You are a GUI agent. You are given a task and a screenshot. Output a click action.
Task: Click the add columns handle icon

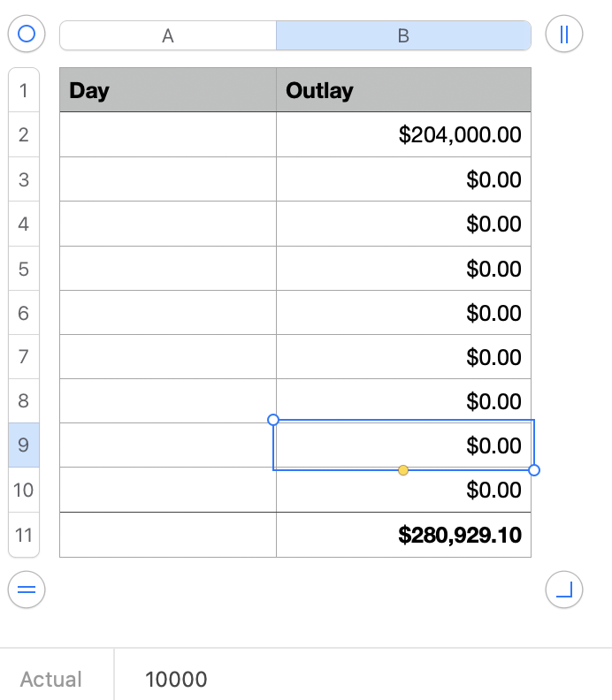564,34
